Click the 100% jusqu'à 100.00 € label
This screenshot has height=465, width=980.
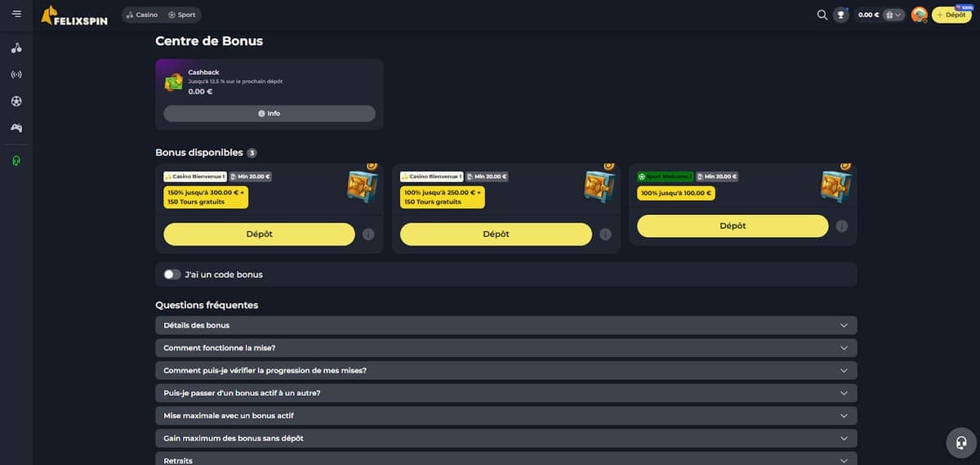coord(676,193)
